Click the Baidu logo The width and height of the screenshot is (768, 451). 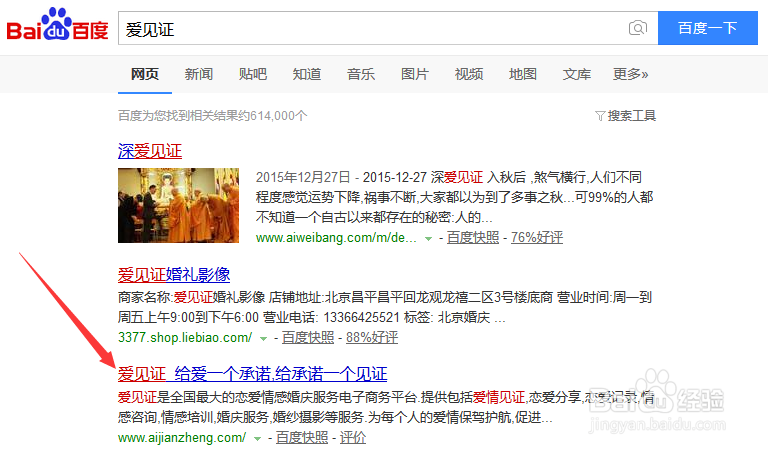click(57, 24)
